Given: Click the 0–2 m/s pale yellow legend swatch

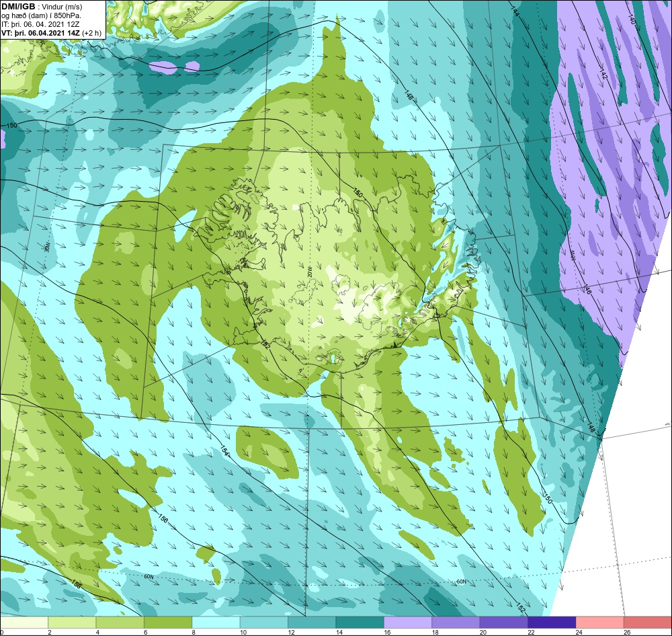Looking at the screenshot, I should (24, 623).
